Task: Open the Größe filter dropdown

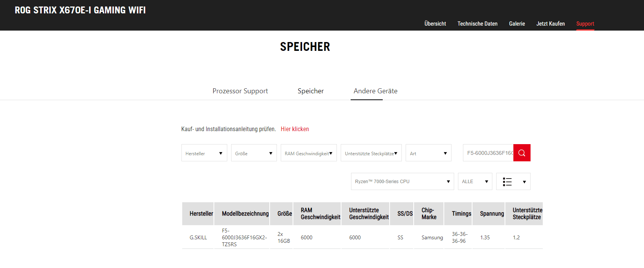Action: pos(254,153)
